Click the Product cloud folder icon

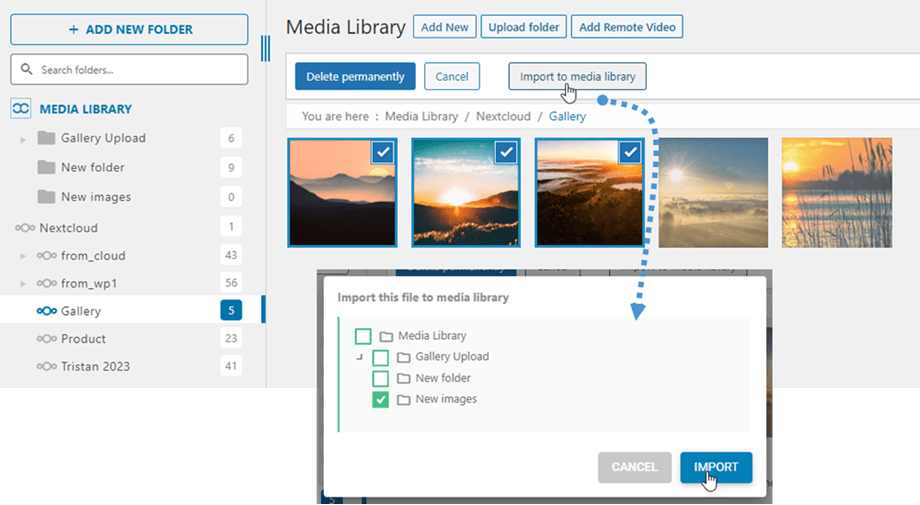46,339
